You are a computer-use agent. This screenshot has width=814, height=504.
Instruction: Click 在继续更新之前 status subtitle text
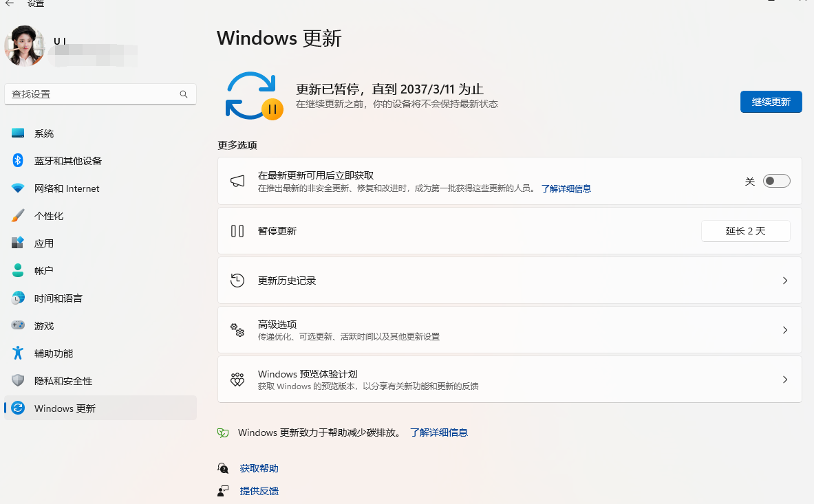(396, 104)
